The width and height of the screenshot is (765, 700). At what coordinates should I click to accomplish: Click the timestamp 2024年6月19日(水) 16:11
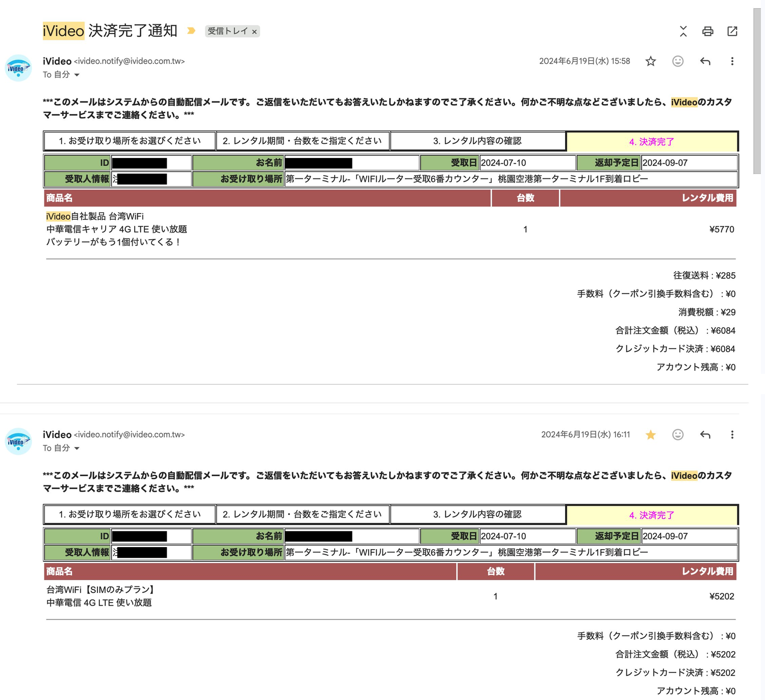(585, 434)
